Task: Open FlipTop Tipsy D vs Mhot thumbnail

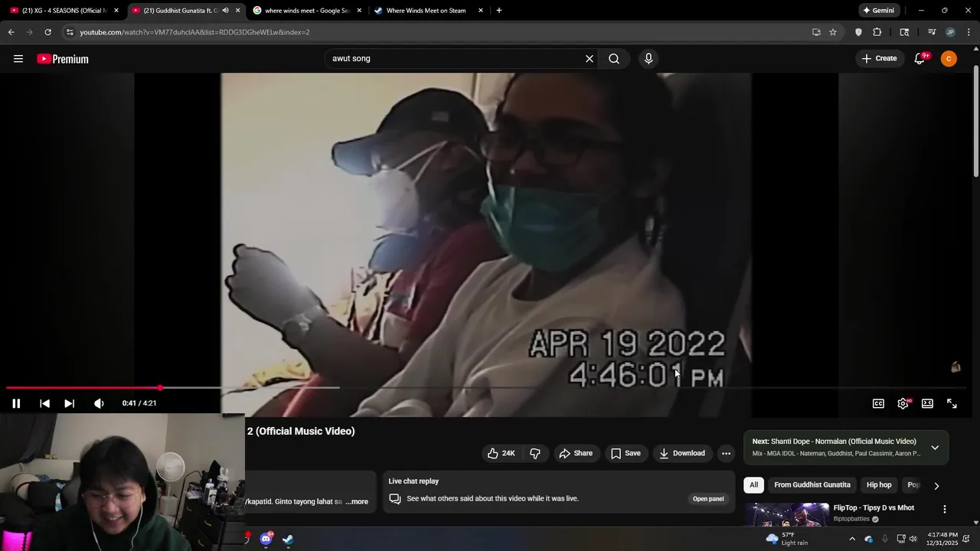Action: [786, 514]
